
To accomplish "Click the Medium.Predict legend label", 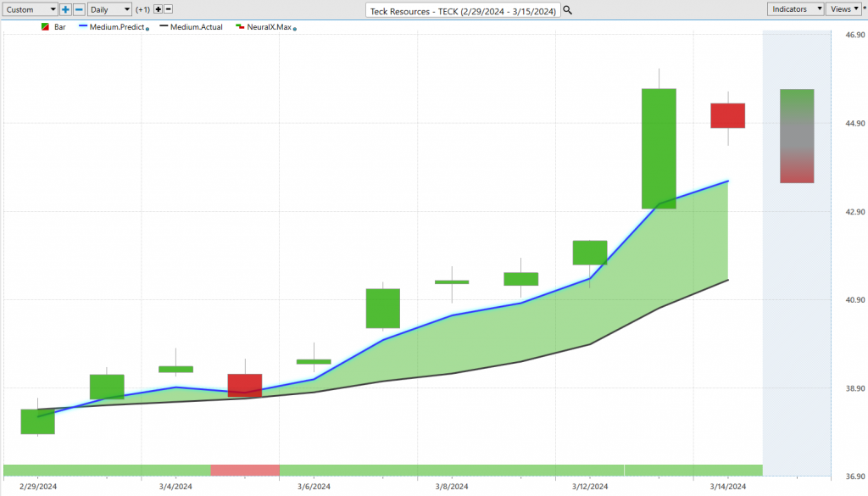I will pyautogui.click(x=117, y=26).
